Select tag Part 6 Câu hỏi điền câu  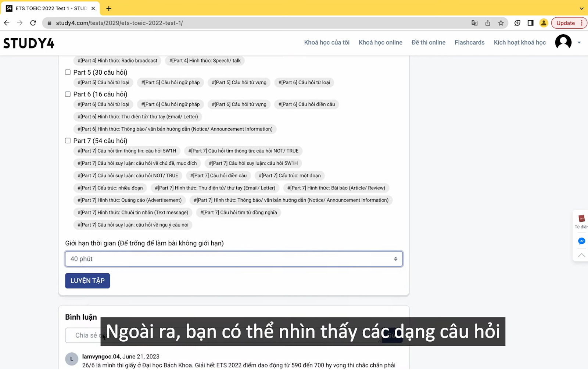[x=306, y=104]
